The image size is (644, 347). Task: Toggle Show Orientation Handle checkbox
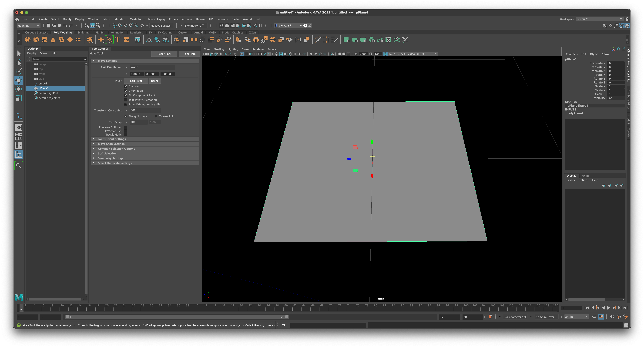(x=126, y=104)
